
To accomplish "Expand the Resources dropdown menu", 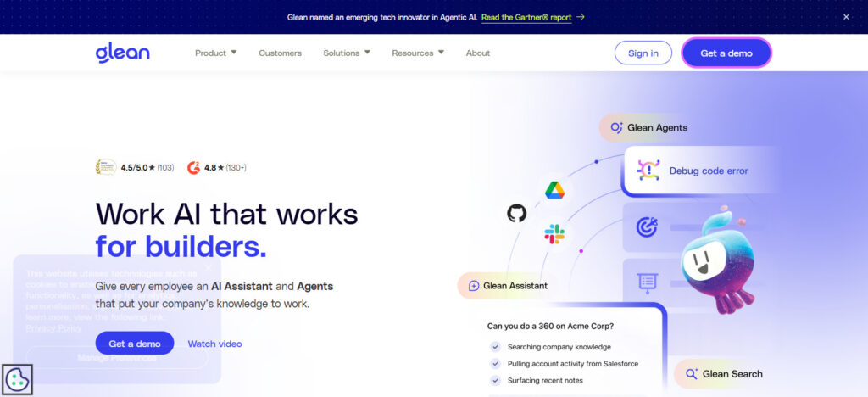I will tap(418, 53).
